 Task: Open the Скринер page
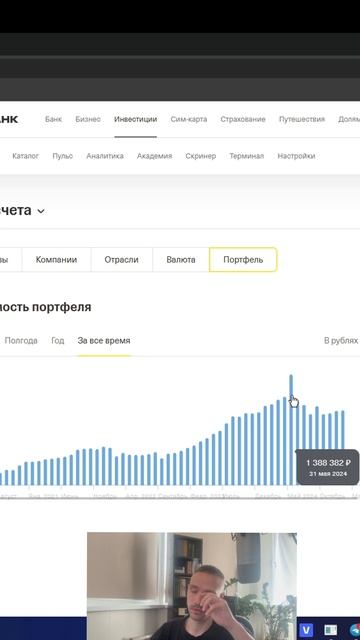click(x=200, y=156)
